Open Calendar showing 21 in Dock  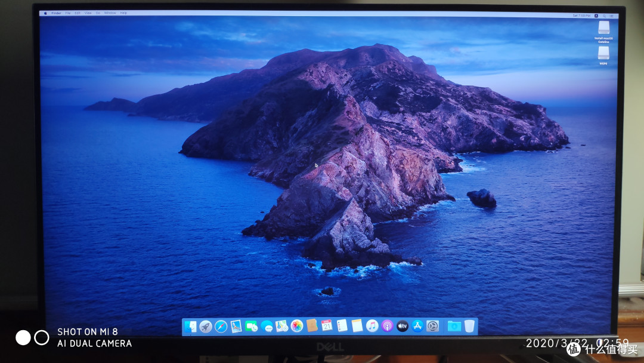point(327,326)
